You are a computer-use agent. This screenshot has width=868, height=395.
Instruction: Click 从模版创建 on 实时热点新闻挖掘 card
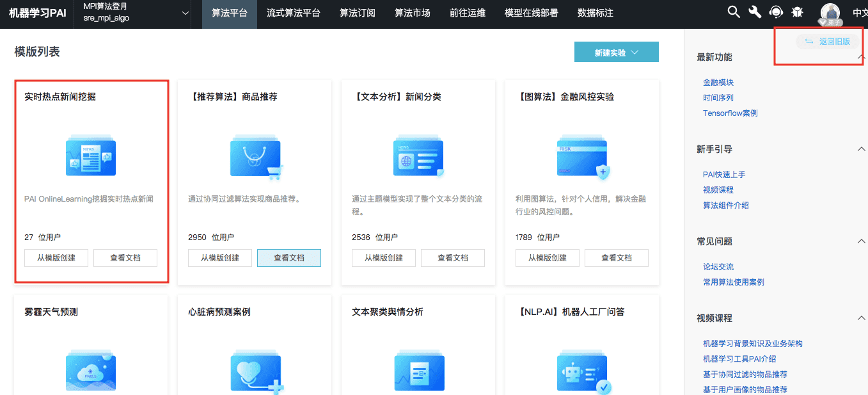click(x=56, y=258)
